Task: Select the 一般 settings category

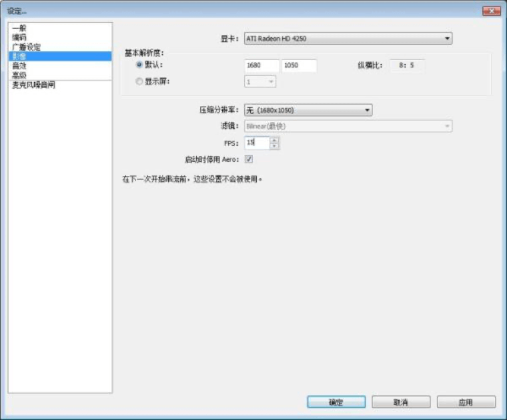Action: (19, 28)
